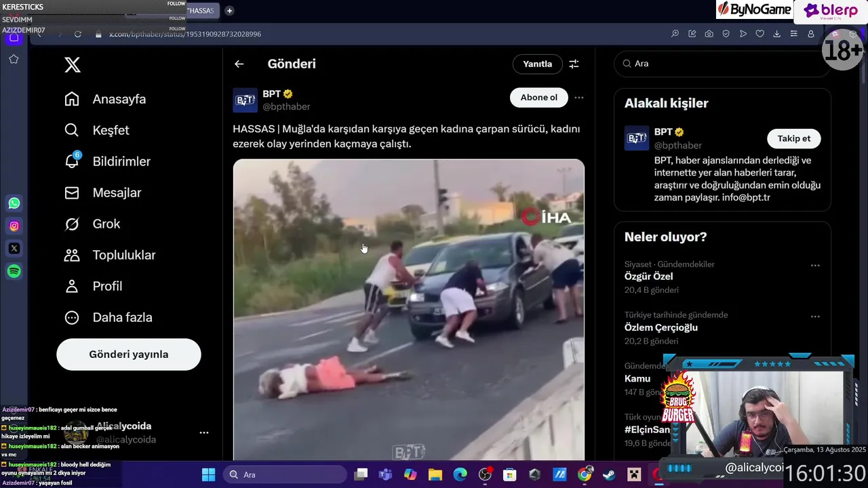Open Windows Start menu
Viewport: 868px width, 488px height.
tap(208, 474)
